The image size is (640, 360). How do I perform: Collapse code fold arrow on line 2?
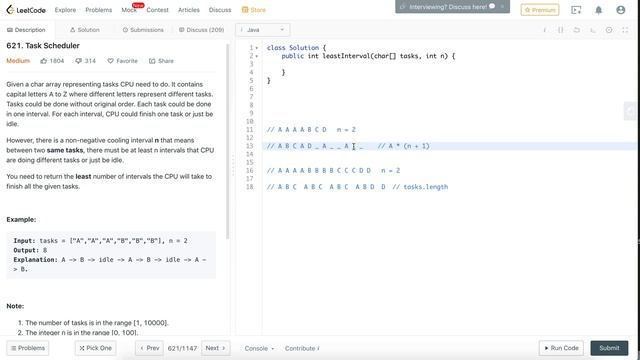tap(257, 56)
